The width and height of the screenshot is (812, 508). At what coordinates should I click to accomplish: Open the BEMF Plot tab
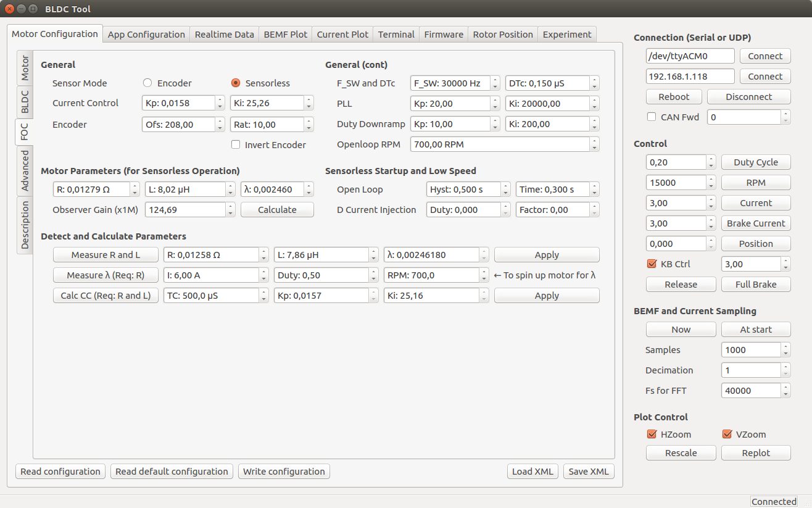click(285, 35)
